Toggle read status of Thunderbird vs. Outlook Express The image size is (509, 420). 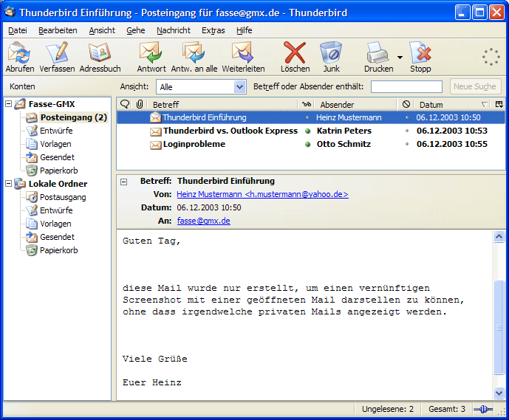(x=308, y=131)
